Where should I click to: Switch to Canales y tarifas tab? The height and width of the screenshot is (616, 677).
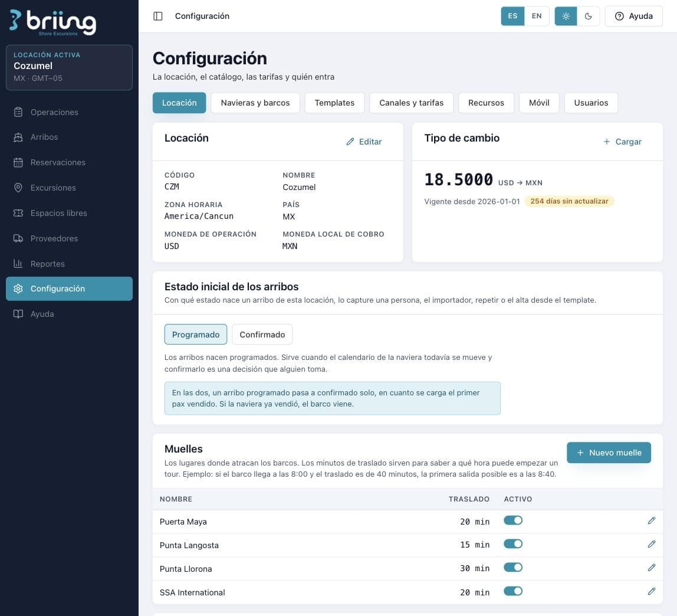click(x=412, y=103)
